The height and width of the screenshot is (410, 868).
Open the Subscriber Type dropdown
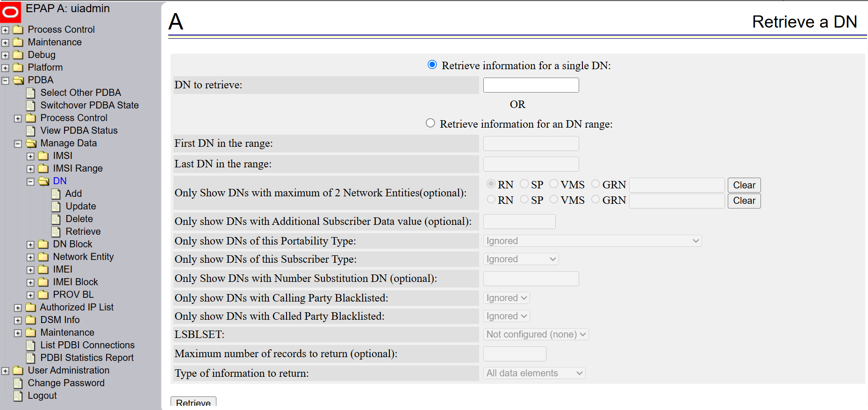point(521,259)
